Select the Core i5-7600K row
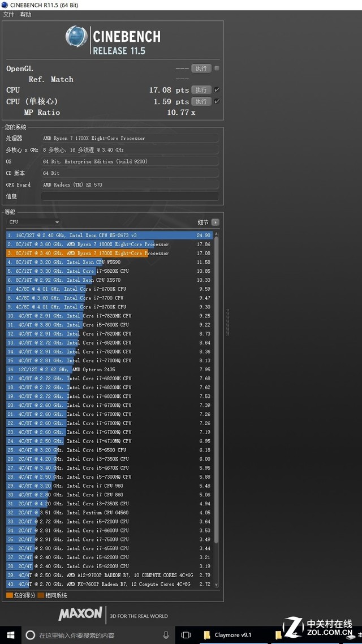 110,325
